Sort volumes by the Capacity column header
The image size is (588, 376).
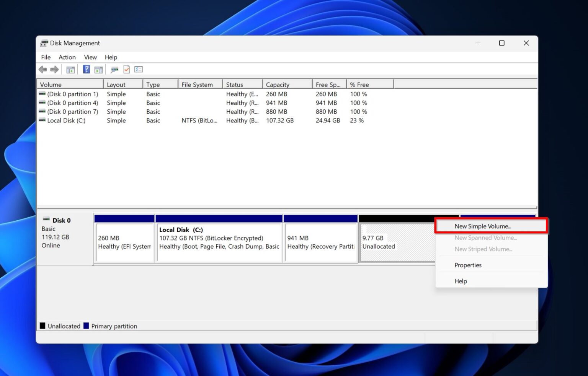277,84
